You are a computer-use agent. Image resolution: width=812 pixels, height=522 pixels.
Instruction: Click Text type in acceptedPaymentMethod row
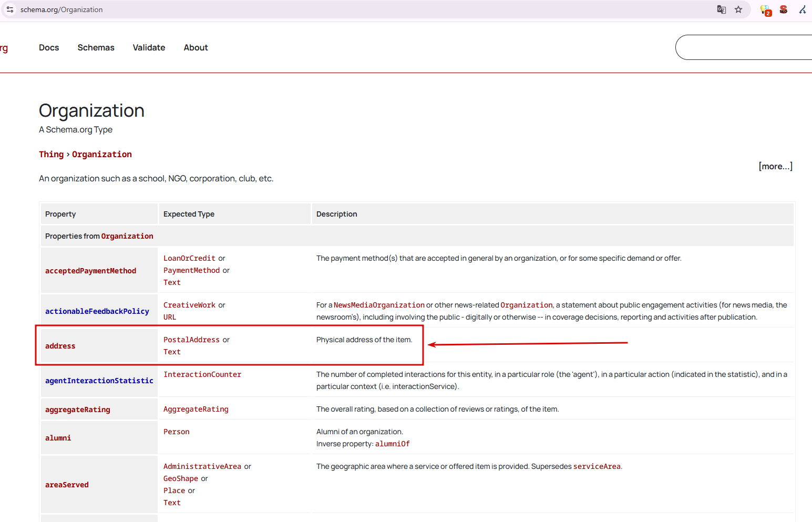point(172,282)
